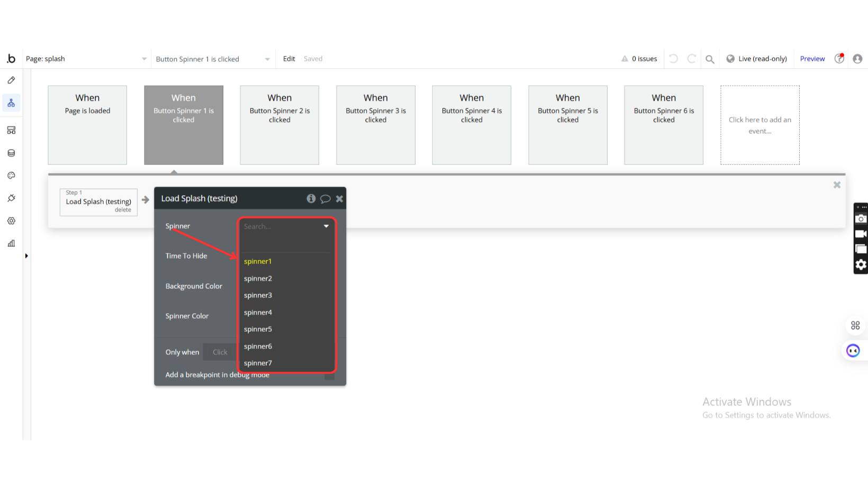This screenshot has height=489, width=868.
Task: Click the Only when condition field
Action: click(220, 352)
